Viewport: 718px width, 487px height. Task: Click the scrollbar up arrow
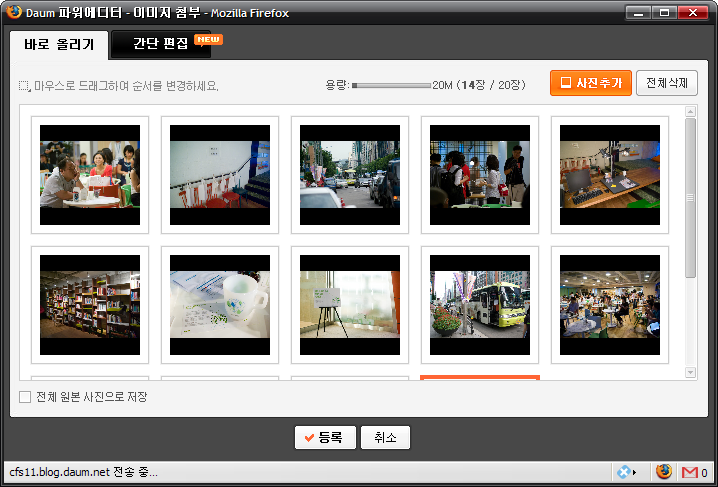coord(691,112)
